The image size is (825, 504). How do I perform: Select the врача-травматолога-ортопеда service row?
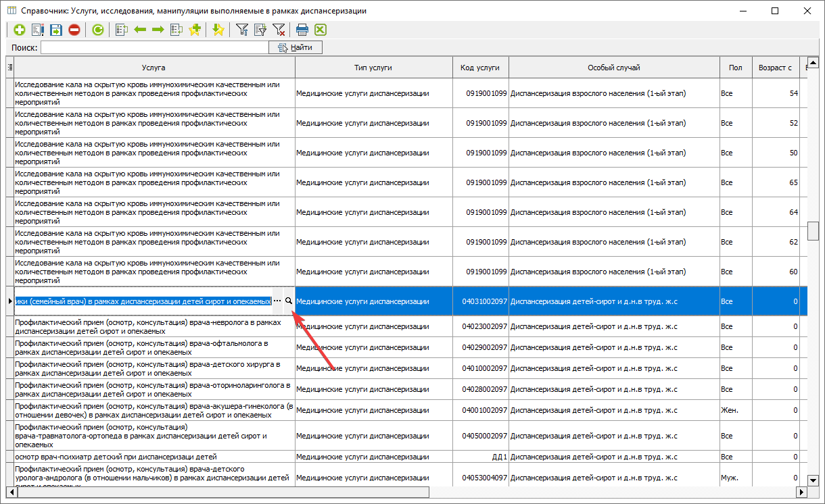pyautogui.click(x=406, y=436)
